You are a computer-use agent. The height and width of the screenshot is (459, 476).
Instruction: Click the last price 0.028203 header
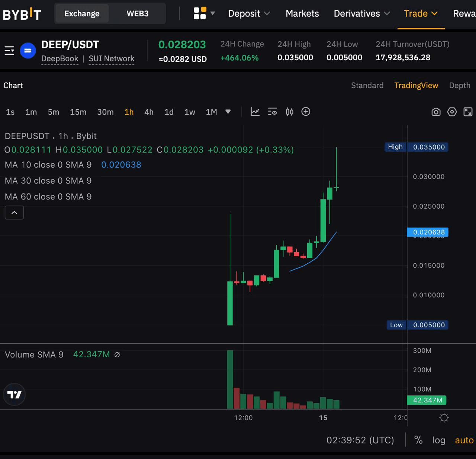(182, 45)
